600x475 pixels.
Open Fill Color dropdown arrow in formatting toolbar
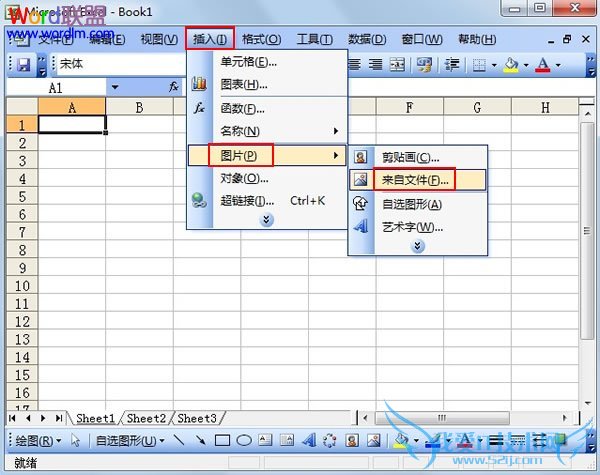tap(526, 65)
